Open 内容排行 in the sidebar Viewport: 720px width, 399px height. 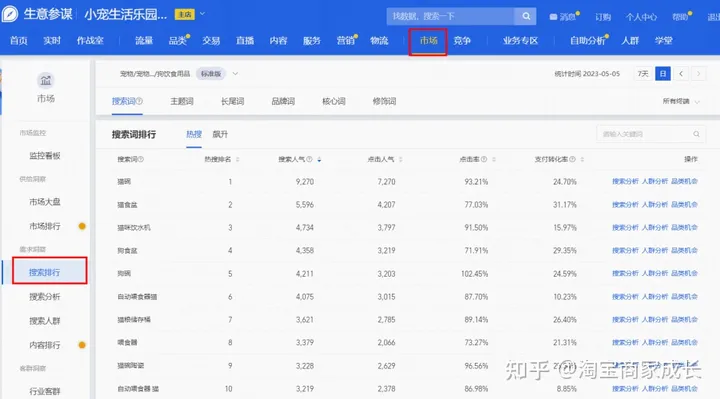[x=45, y=345]
